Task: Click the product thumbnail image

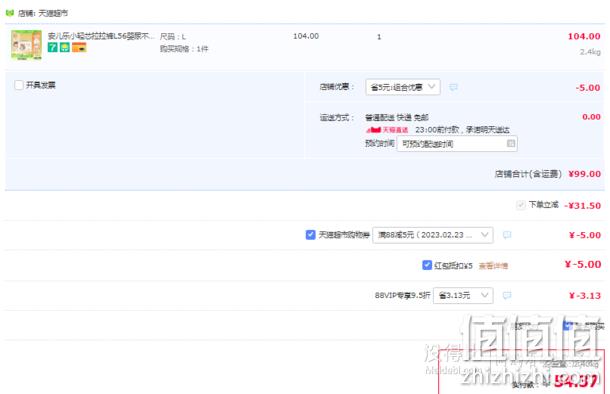Action: [x=26, y=45]
